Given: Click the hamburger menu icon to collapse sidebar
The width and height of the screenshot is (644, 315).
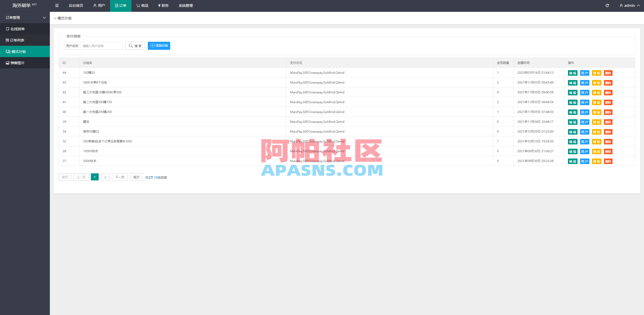Looking at the screenshot, I should (57, 6).
